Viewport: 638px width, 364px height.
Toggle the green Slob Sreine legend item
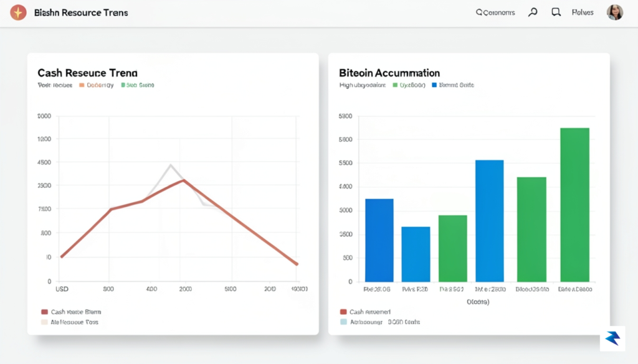pos(138,85)
